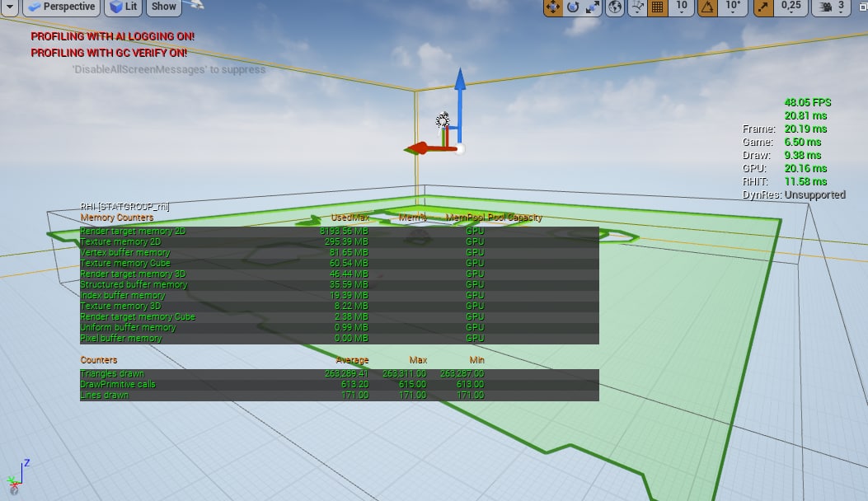Click the 'Render target memory 3D' row
Image resolution: width=868 pixels, height=501 pixels.
[340, 274]
